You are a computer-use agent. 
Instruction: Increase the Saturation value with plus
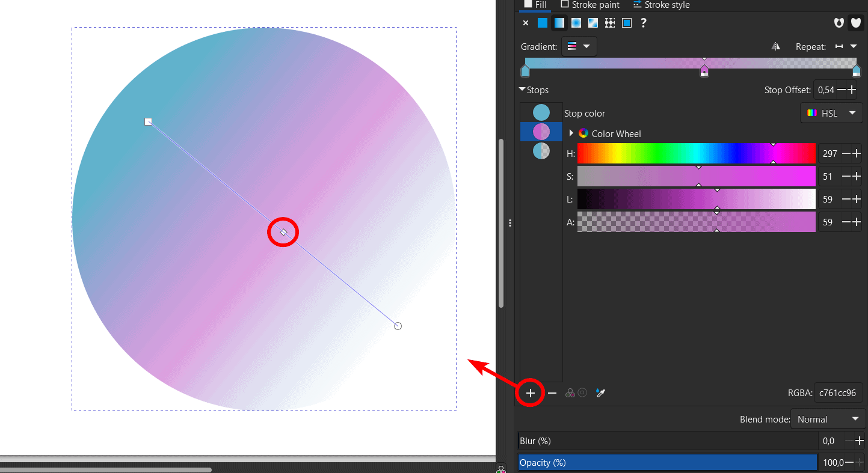point(856,177)
